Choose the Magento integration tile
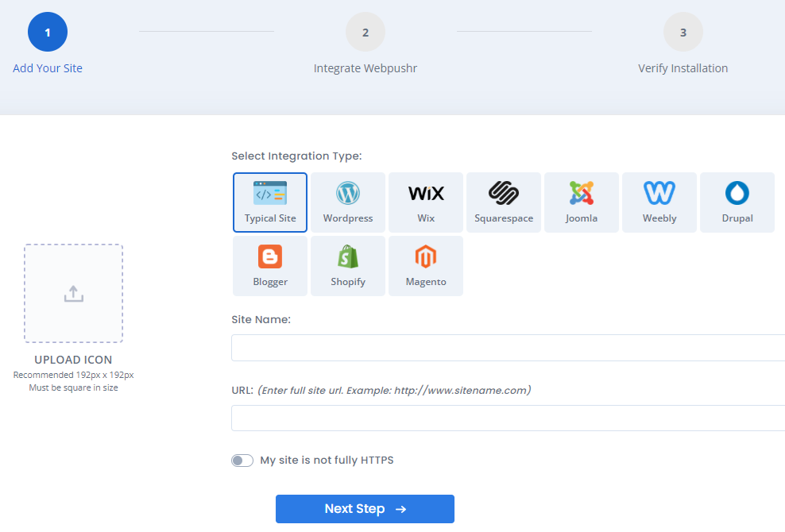785x532 pixels. (426, 266)
